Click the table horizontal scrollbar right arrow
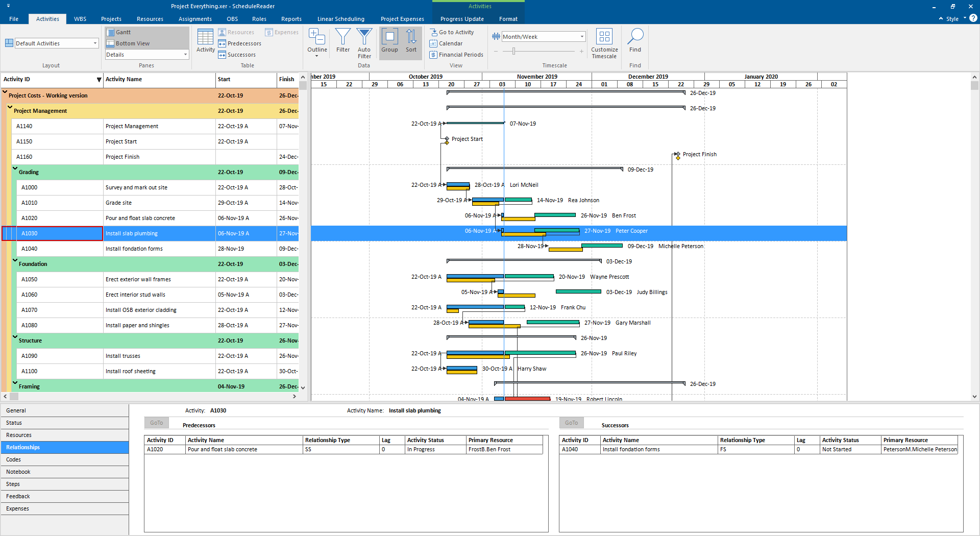This screenshot has height=536, width=980. (295, 396)
